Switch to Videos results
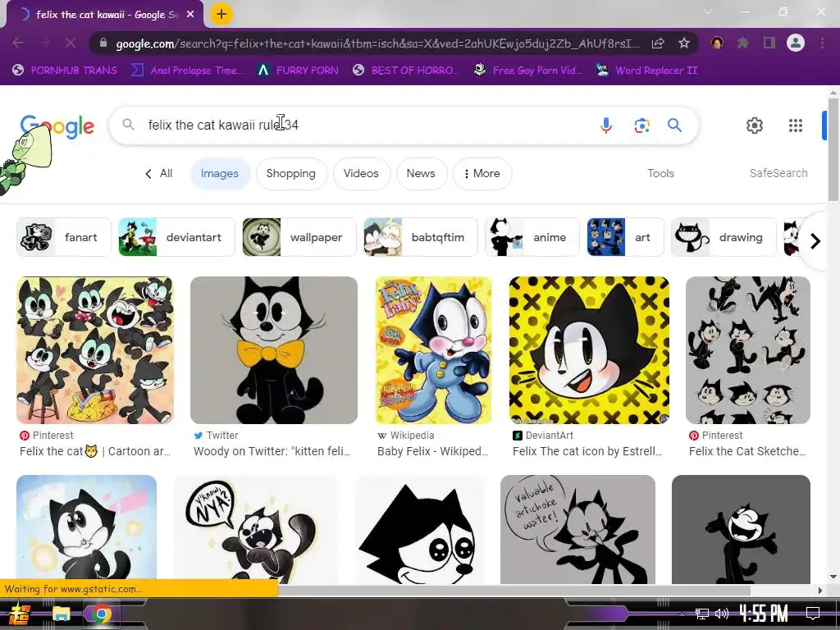 [x=361, y=174]
